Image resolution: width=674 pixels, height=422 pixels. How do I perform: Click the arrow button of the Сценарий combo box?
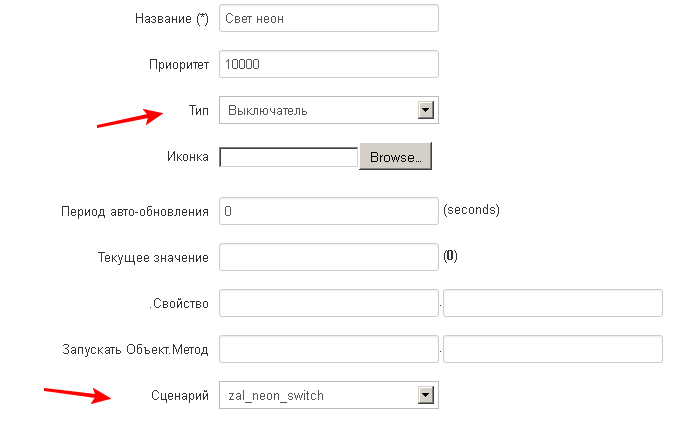(x=426, y=395)
